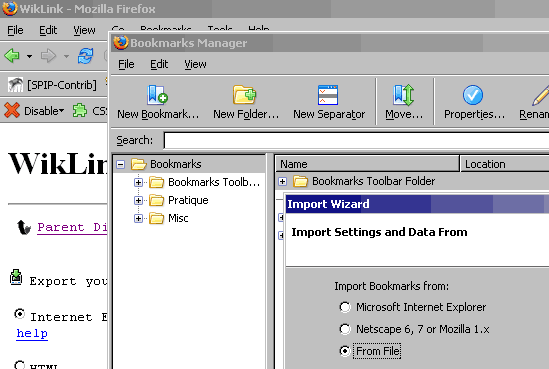Click the green puzzle CSS icon
This screenshot has height=369, width=549.
[x=80, y=111]
